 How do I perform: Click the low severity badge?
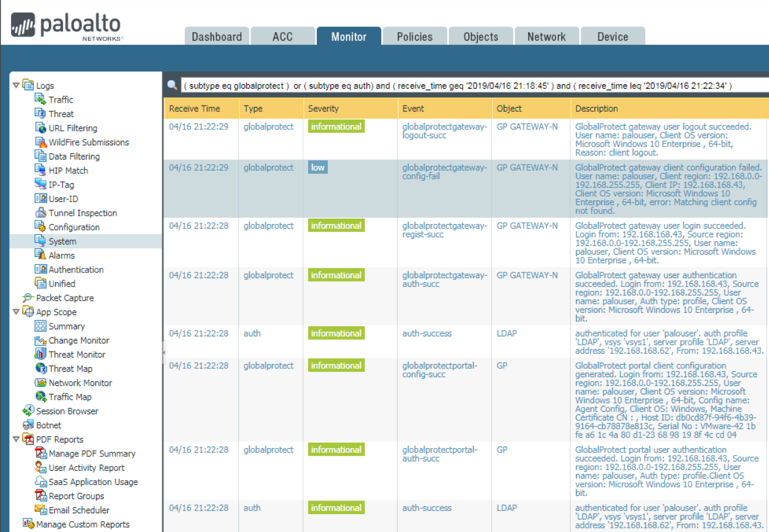[318, 168]
